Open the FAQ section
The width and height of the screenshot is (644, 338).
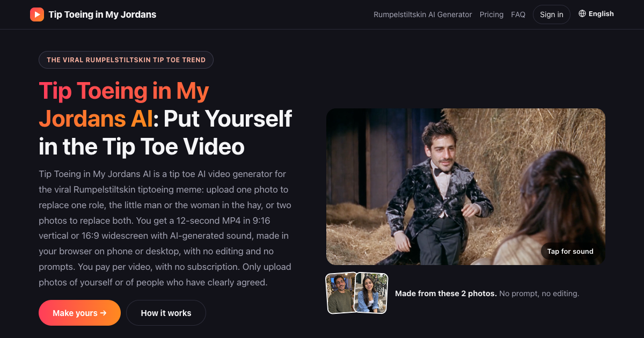coord(518,14)
